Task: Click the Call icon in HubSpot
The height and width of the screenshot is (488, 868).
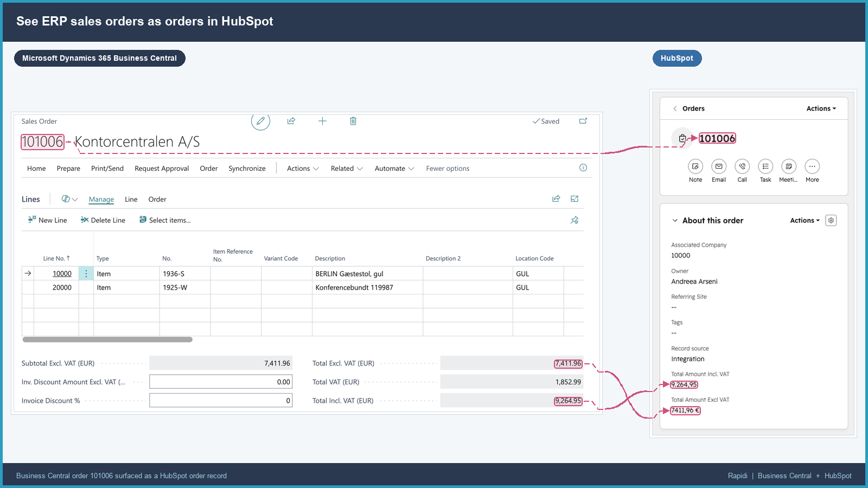Action: tap(742, 166)
